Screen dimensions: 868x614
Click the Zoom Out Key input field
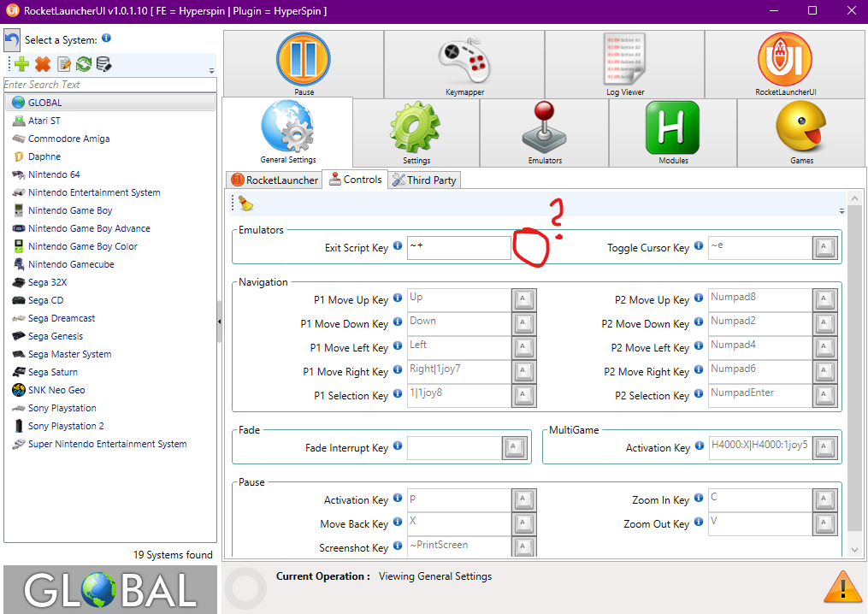(x=760, y=523)
